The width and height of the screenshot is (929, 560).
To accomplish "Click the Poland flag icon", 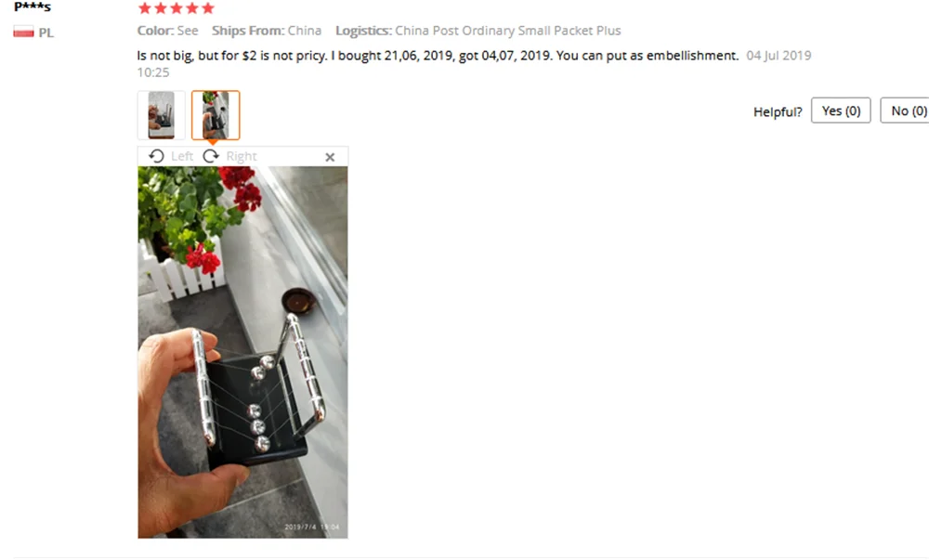I will click(24, 32).
